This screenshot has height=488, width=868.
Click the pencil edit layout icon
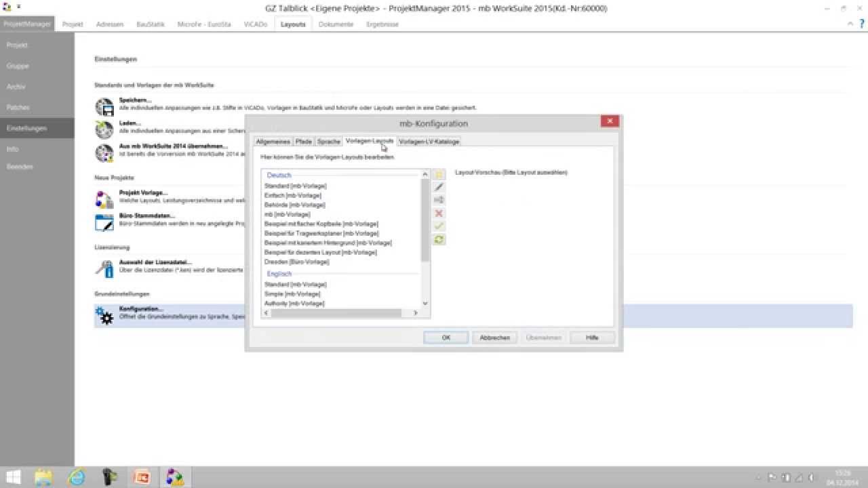[439, 187]
